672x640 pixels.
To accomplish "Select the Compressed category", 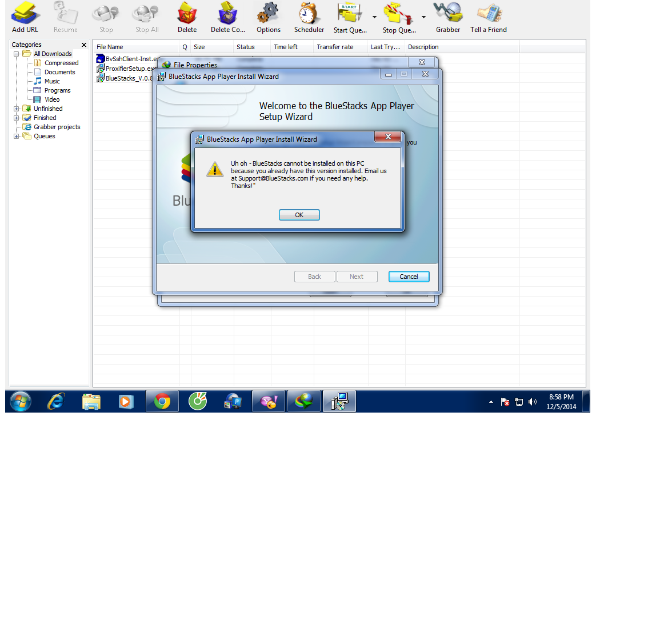I will click(x=61, y=63).
